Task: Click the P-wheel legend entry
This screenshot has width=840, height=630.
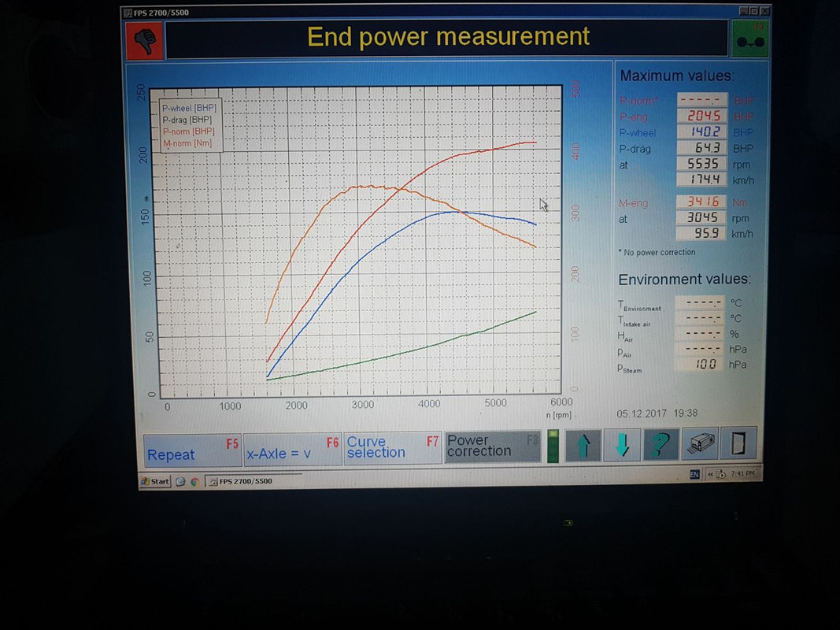Action: pos(189,108)
